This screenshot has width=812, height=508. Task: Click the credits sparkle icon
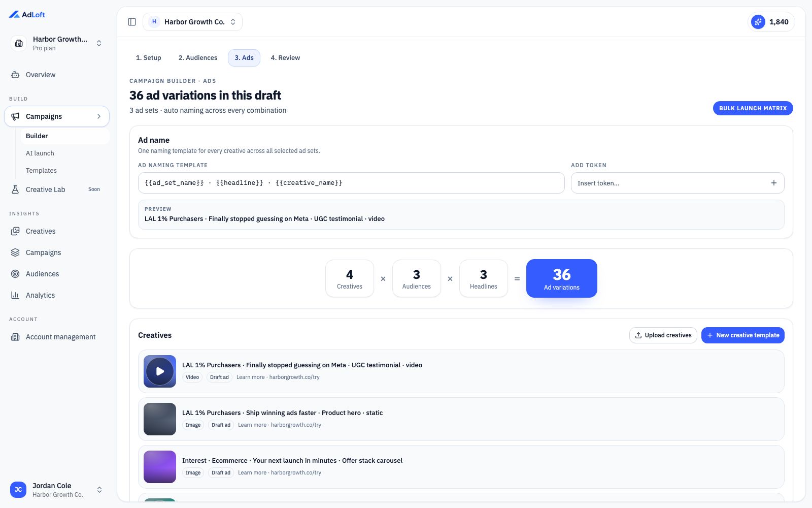pyautogui.click(x=758, y=22)
